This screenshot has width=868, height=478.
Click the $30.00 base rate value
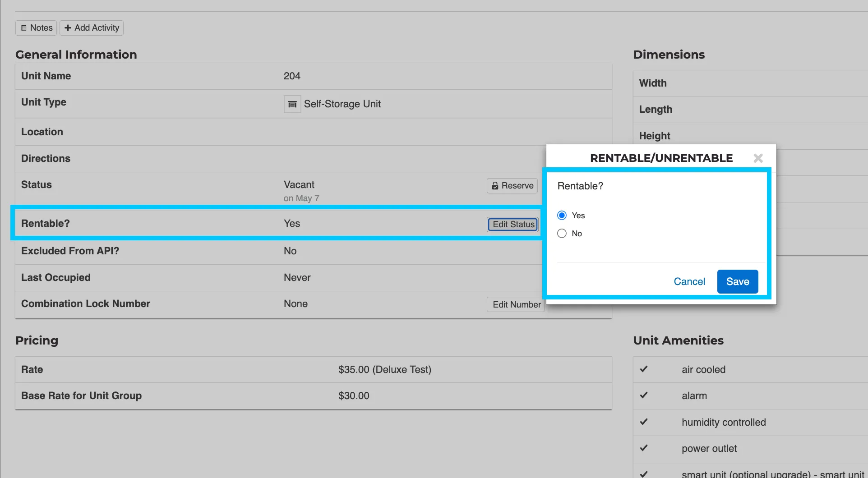coord(354,396)
